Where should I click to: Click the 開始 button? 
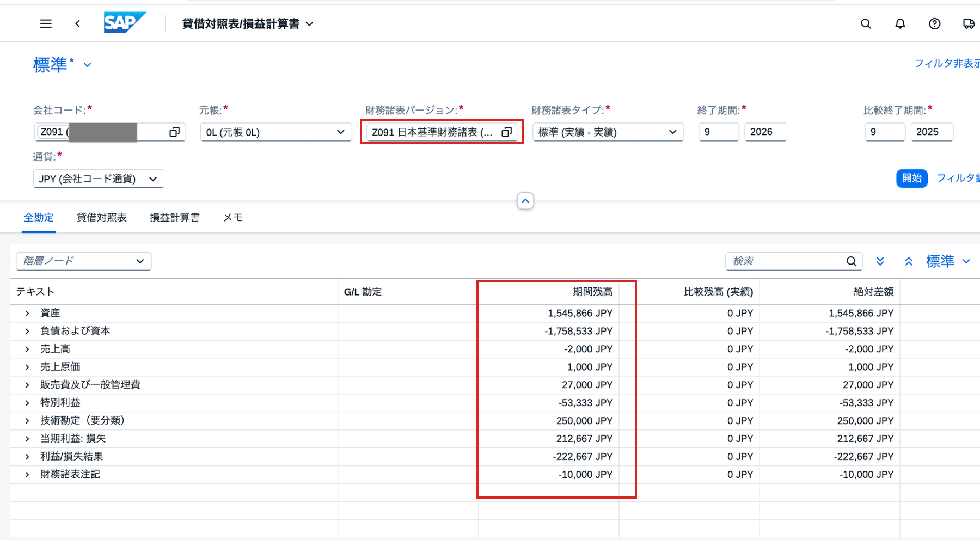pyautogui.click(x=912, y=178)
